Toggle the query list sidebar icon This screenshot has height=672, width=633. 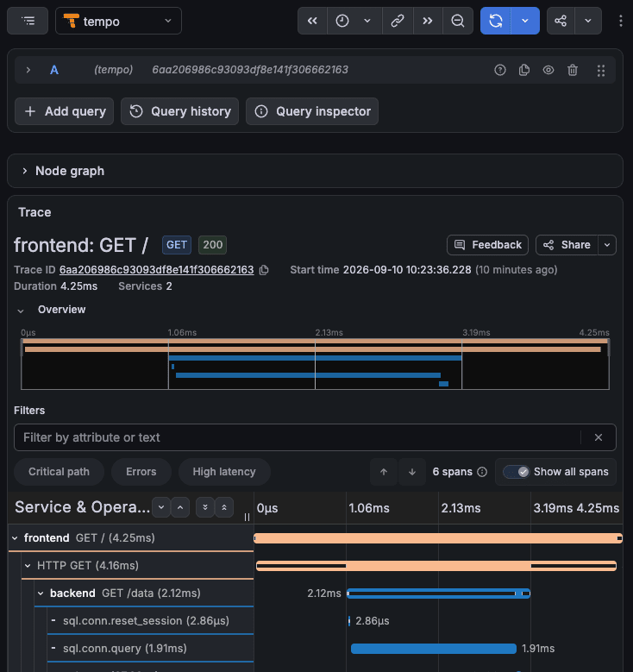point(28,21)
